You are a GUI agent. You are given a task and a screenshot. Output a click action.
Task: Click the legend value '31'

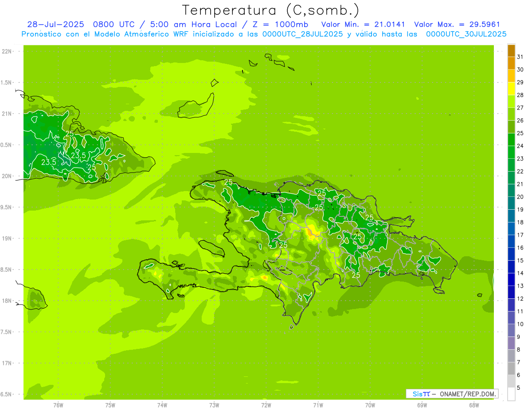[520, 57]
